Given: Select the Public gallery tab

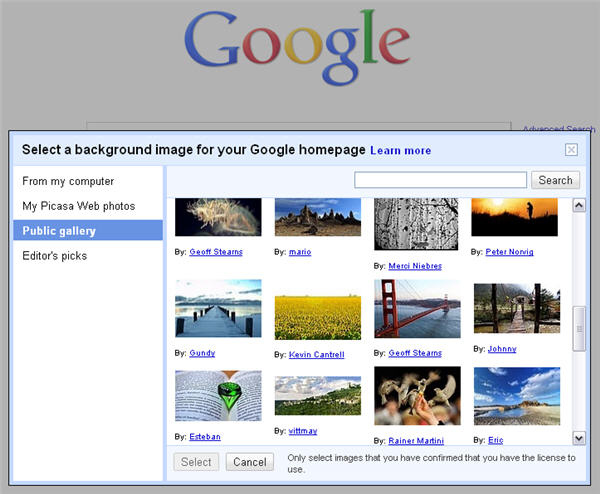Looking at the screenshot, I should click(x=59, y=231).
